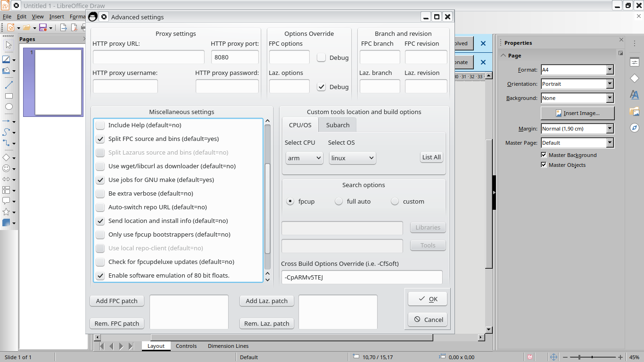Click the Insert Image button
Image resolution: width=644 pixels, height=362 pixels.
point(578,113)
